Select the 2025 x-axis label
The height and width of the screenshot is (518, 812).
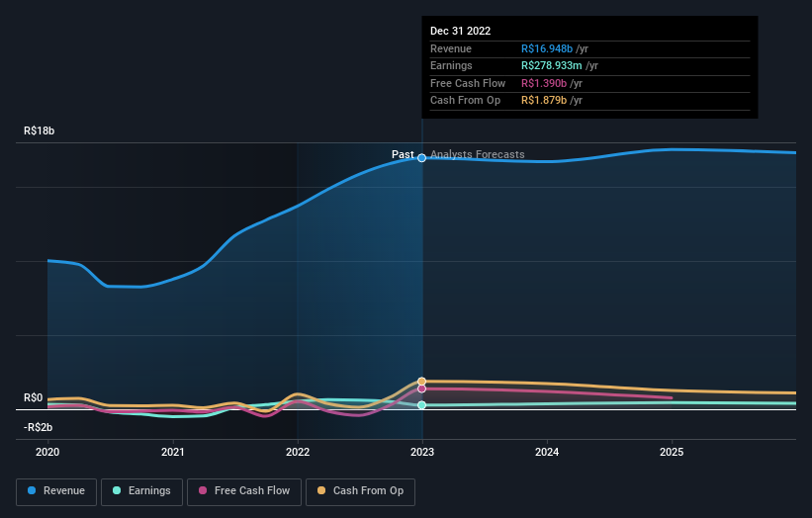672,452
